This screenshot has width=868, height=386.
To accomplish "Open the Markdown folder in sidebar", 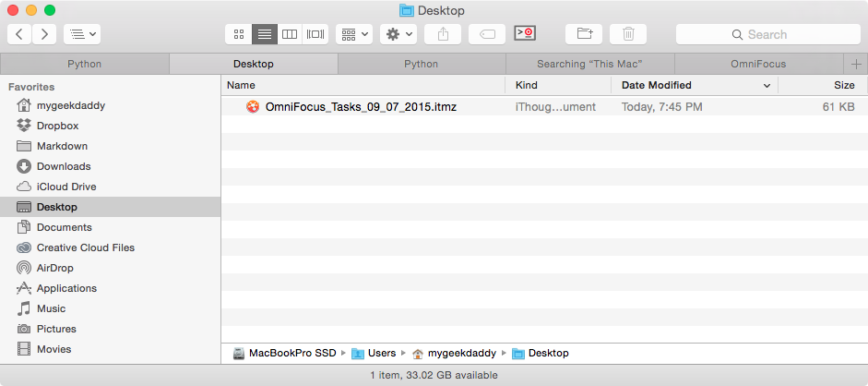I will pos(111,146).
